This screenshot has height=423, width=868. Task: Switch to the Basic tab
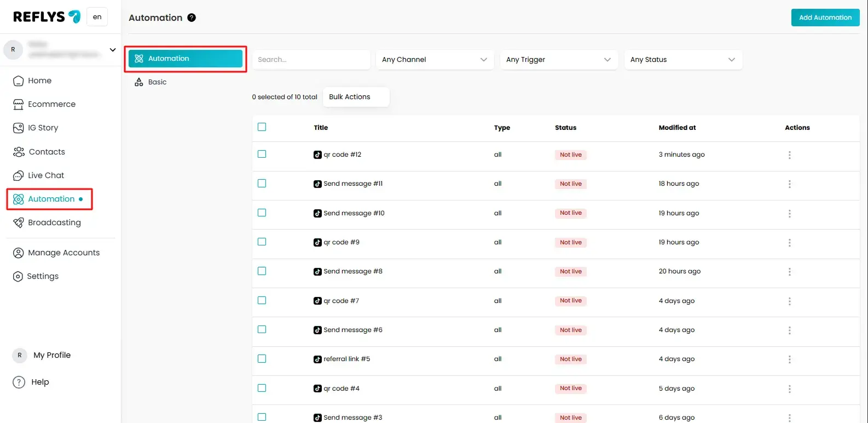pyautogui.click(x=157, y=82)
